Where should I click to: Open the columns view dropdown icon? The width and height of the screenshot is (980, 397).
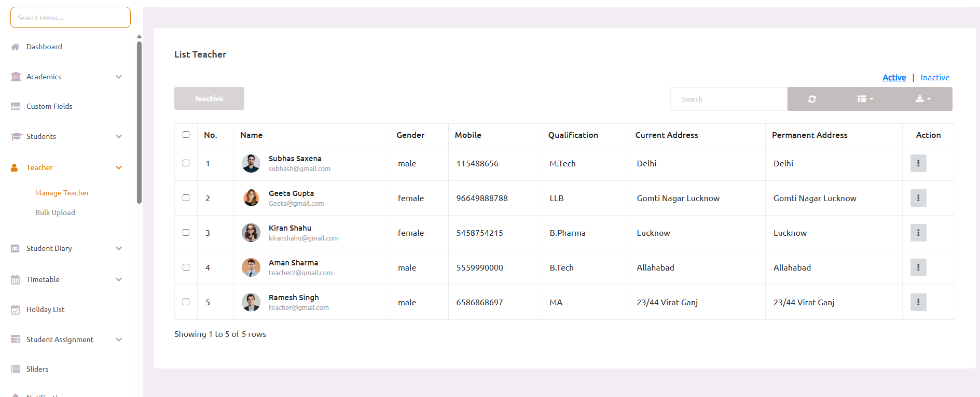click(x=865, y=99)
